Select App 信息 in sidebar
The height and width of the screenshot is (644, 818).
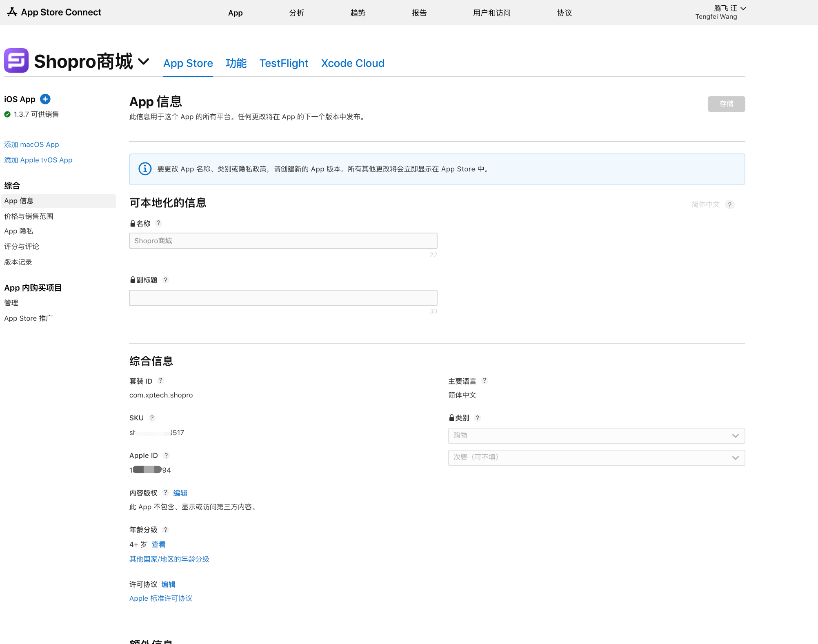58,201
